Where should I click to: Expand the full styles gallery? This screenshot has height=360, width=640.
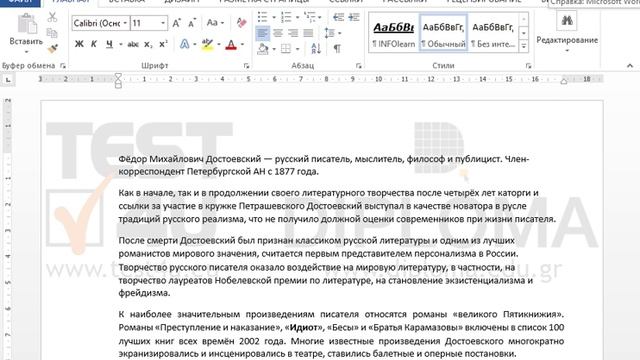pyautogui.click(x=524, y=46)
